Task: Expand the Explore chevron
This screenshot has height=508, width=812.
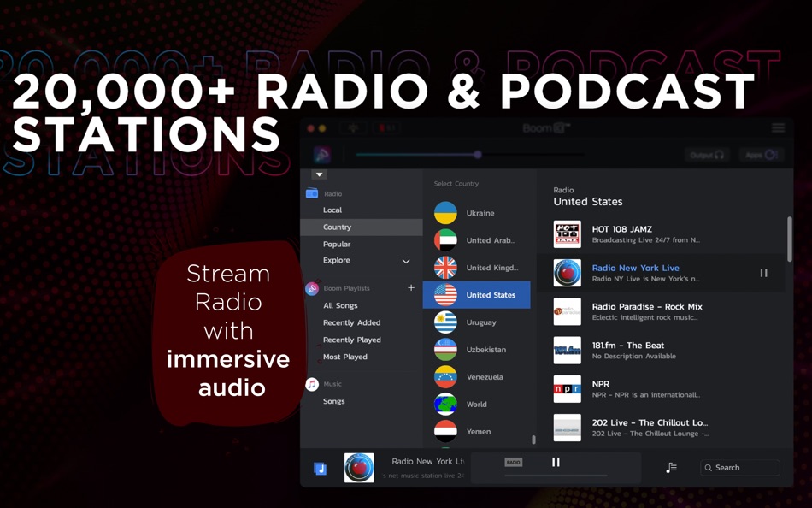Action: pyautogui.click(x=406, y=261)
